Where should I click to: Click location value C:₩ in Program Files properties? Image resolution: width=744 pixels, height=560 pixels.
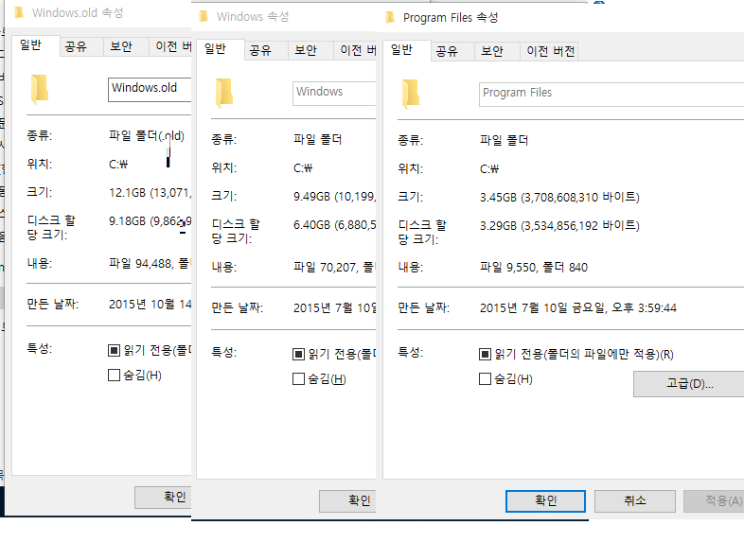[489, 169]
